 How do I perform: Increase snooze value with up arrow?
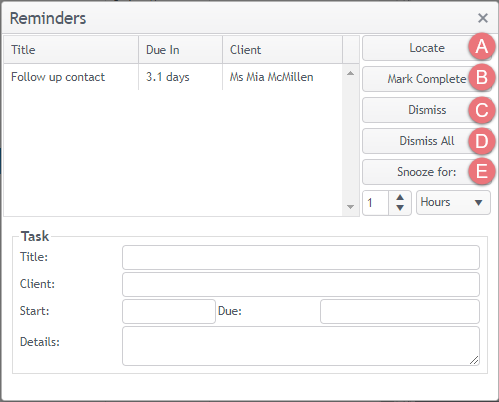click(400, 198)
